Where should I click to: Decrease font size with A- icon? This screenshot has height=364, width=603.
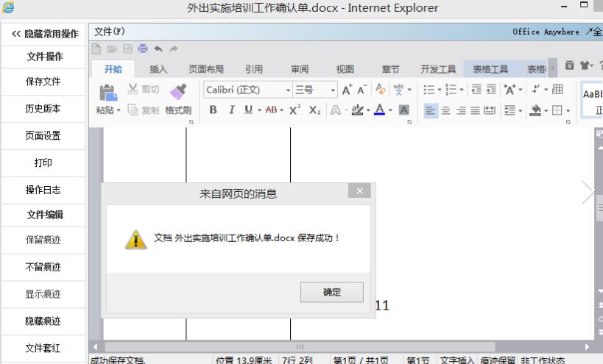[x=362, y=90]
